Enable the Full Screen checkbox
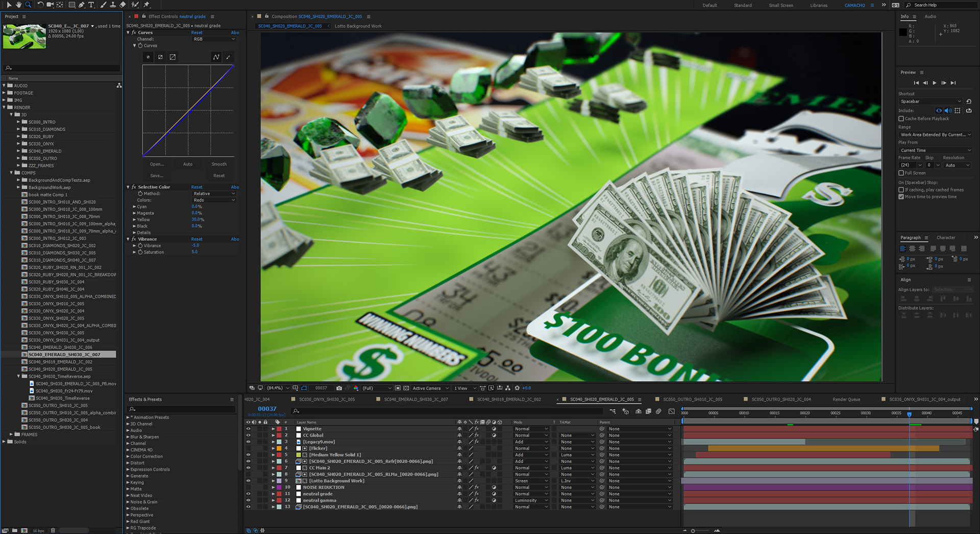 (901, 173)
